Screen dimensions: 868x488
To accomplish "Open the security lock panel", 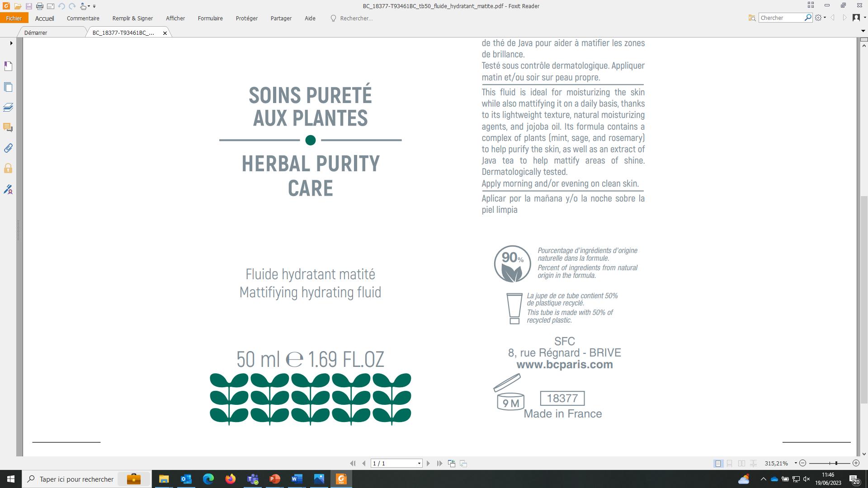I will tap(8, 169).
